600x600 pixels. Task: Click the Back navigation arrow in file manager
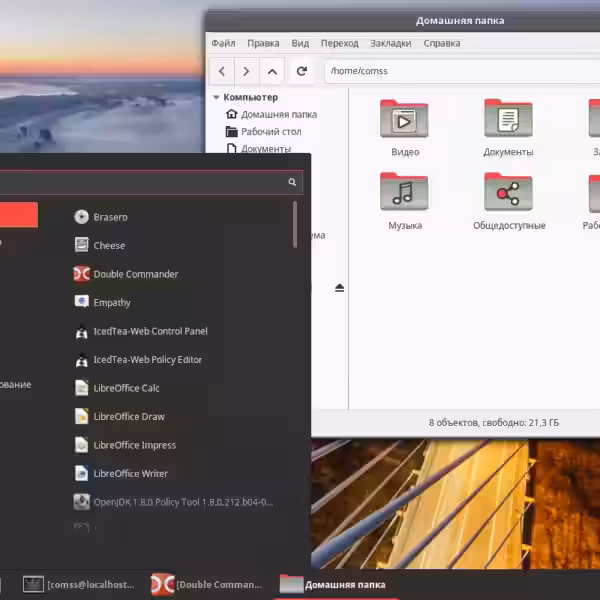[x=222, y=71]
